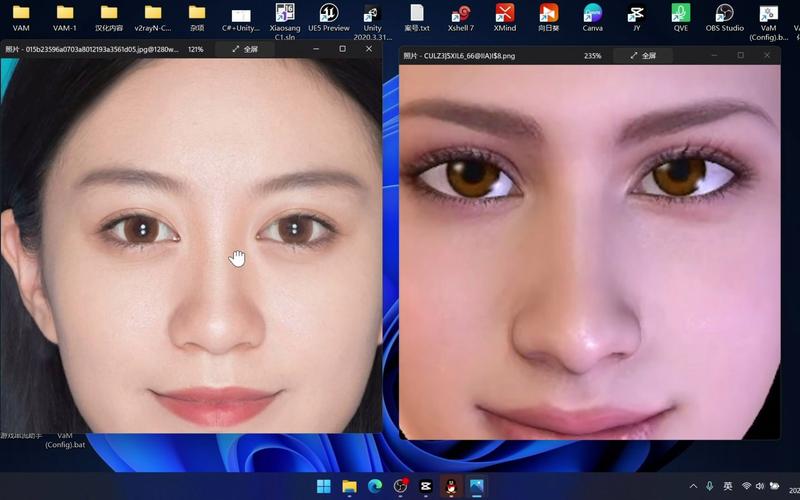The width and height of the screenshot is (800, 500).
Task: Open Microsoft Edge from the taskbar
Action: click(x=375, y=487)
